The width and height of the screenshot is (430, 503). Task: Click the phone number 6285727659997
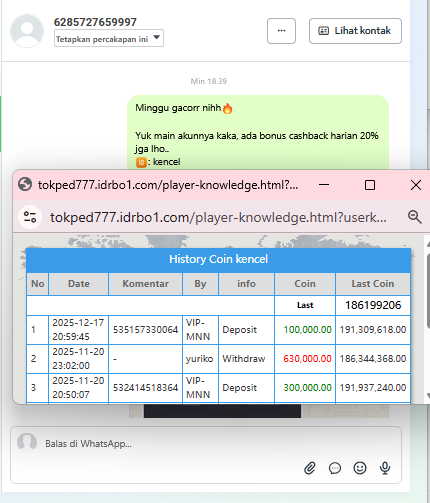95,22
